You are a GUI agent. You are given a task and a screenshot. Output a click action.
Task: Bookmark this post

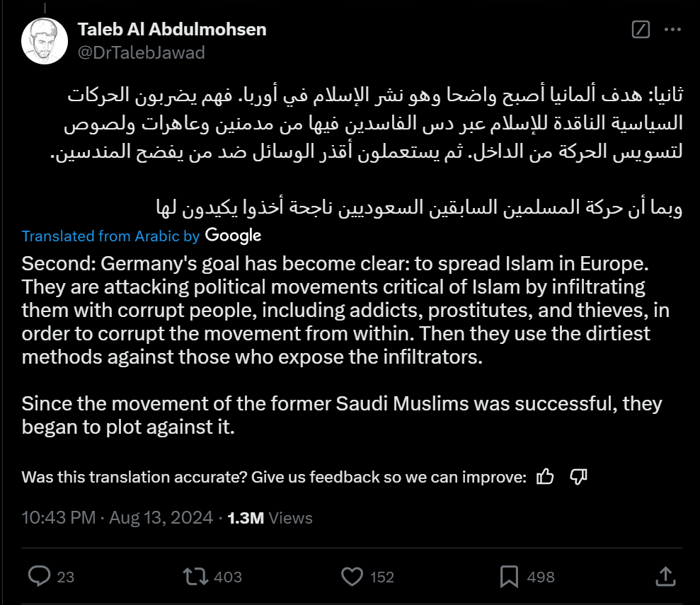[509, 577]
